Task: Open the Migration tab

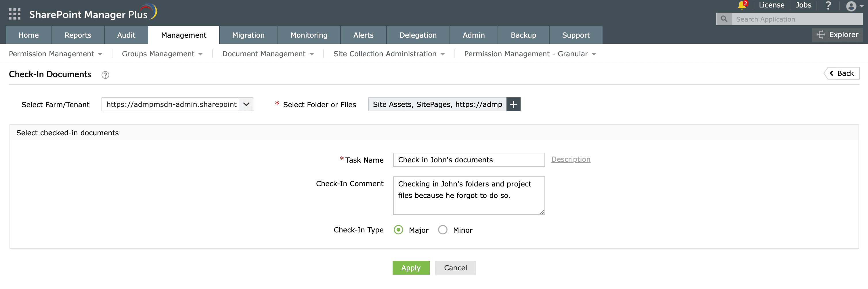Action: click(x=248, y=35)
